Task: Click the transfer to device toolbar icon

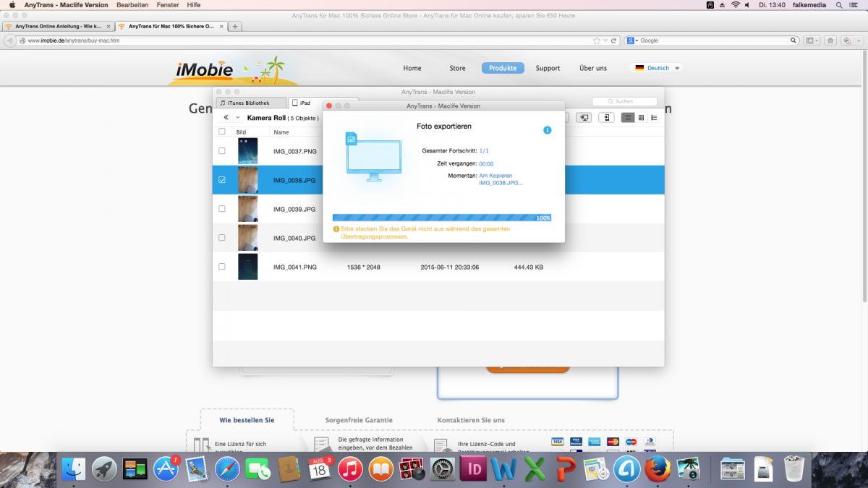Action: (x=608, y=117)
